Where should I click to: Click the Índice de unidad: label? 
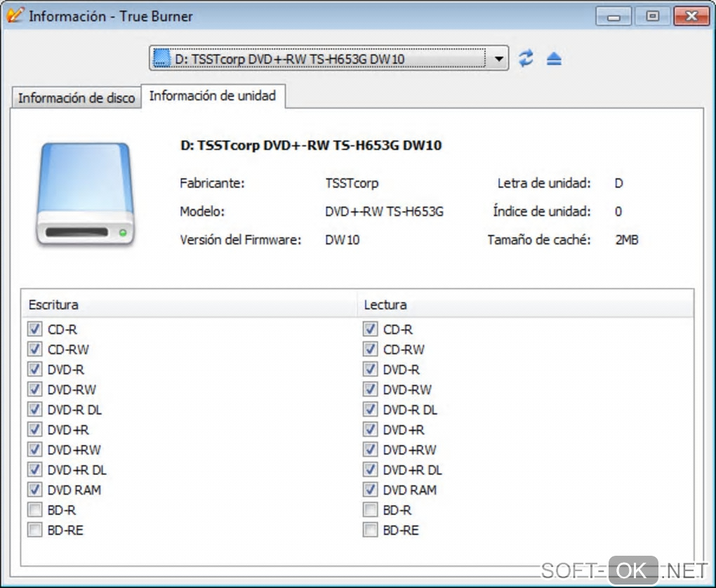pos(542,211)
